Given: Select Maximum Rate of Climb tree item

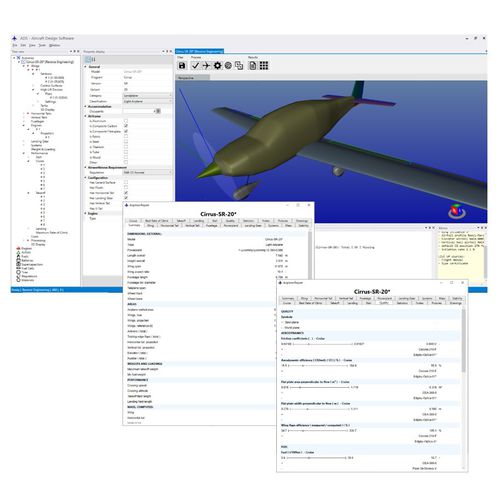Looking at the screenshot, I should click(x=52, y=233).
